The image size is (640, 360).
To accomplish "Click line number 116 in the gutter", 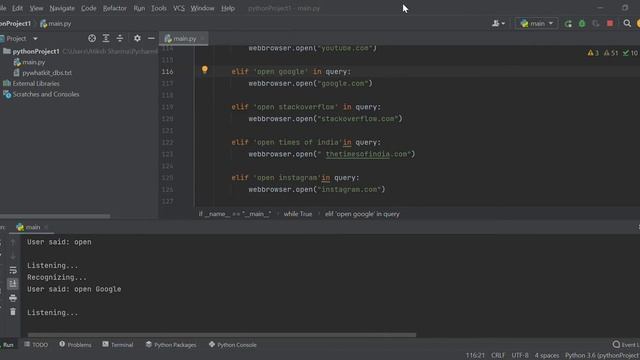I will click(x=167, y=72).
